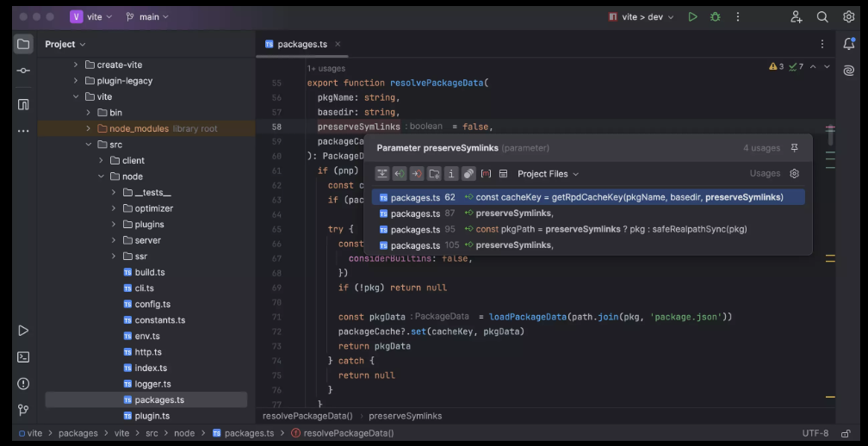The width and height of the screenshot is (868, 446).
Task: Open the Terminal tool window
Action: 23,356
